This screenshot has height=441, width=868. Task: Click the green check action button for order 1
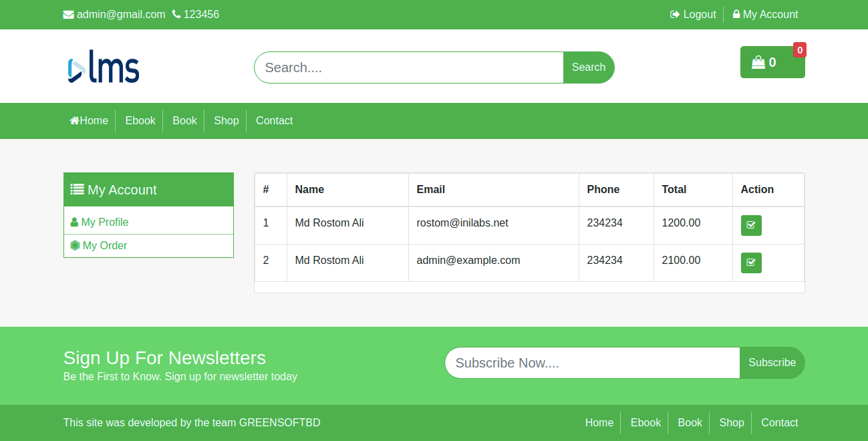click(750, 225)
